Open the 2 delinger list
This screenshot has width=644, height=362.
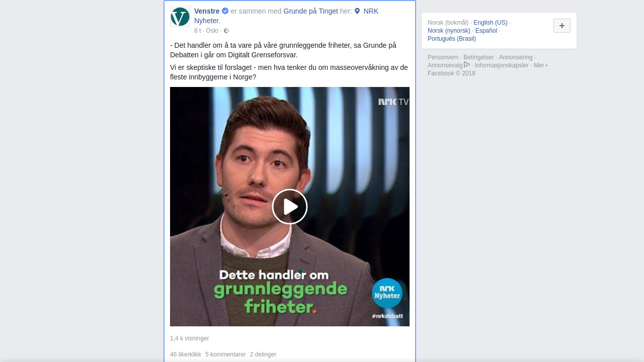(x=263, y=354)
